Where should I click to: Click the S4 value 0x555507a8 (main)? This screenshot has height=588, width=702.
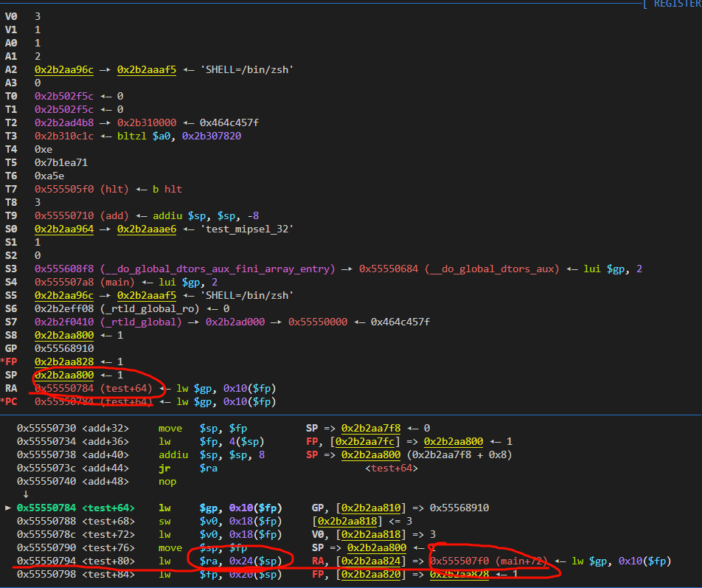(x=85, y=282)
